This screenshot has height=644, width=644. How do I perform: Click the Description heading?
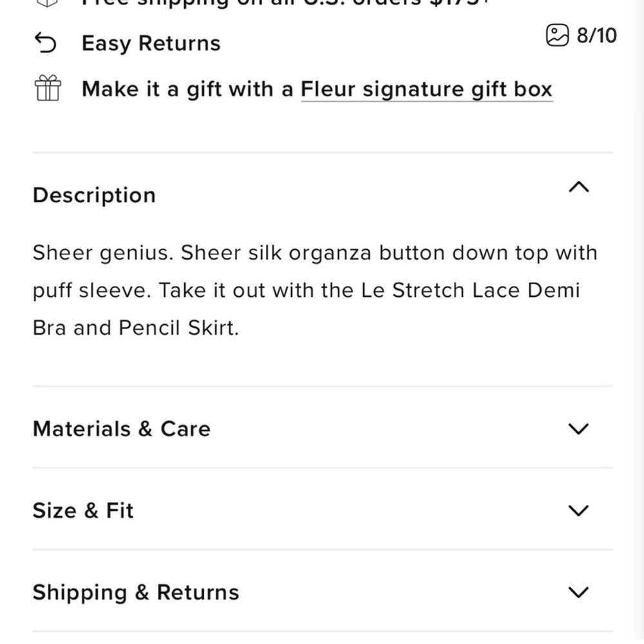pyautogui.click(x=94, y=194)
